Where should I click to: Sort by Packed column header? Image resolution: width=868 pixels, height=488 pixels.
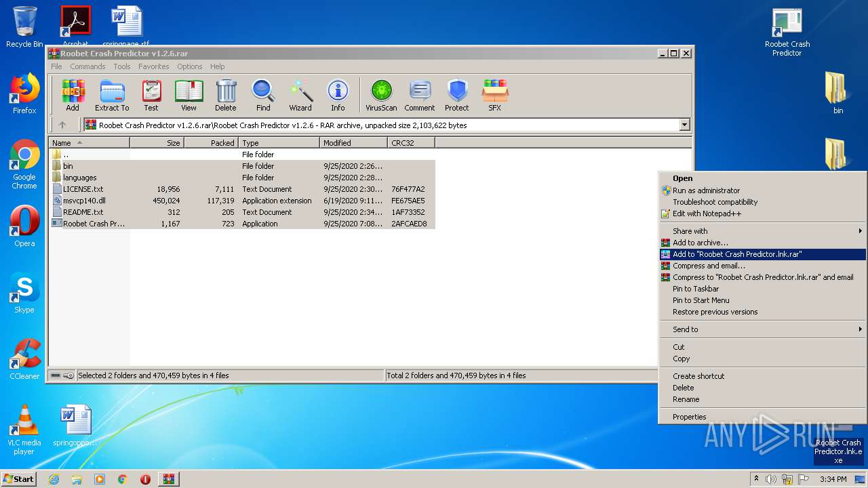coord(211,143)
